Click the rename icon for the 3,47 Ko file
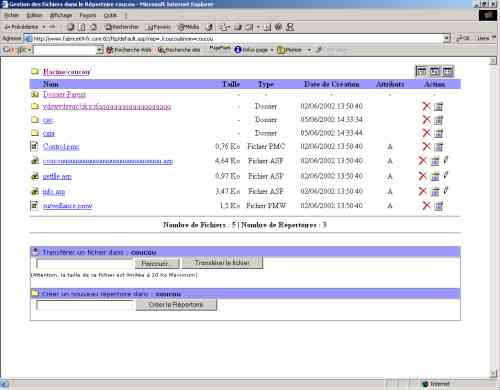500x390 pixels. click(435, 192)
